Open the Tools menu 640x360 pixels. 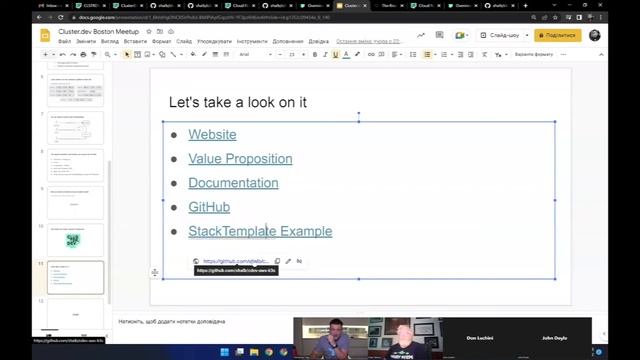pyautogui.click(x=252, y=41)
